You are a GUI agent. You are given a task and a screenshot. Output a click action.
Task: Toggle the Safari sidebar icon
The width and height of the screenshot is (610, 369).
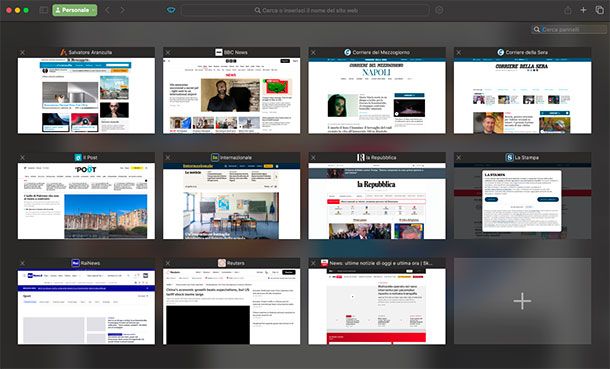44,10
